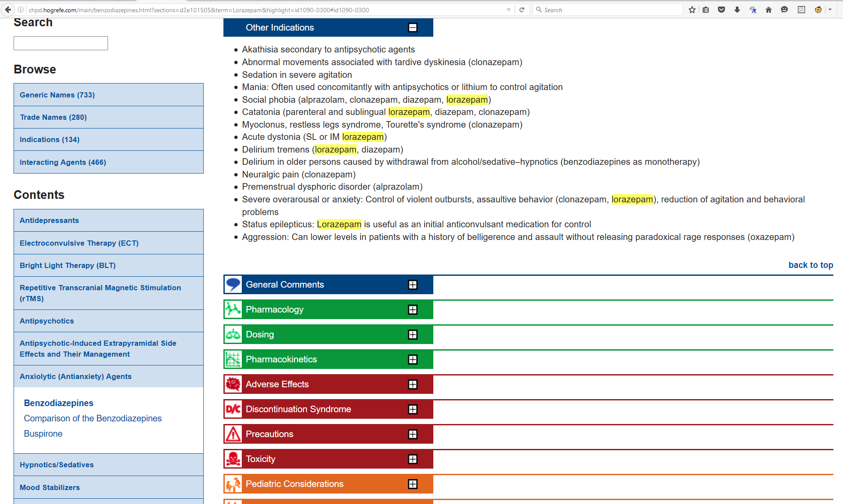Click the boxed S extension icon

801,10
